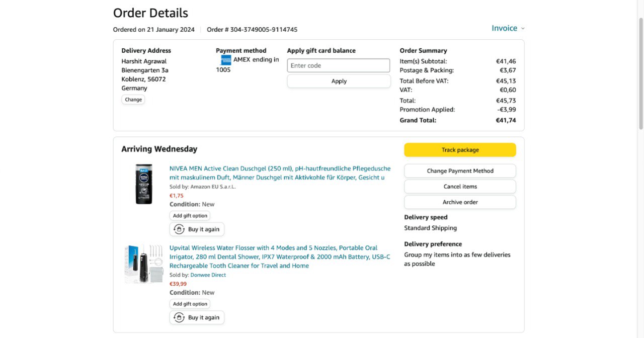644x338 pixels.
Task: Add gift option for NIVEA shower gel
Action: 190,216
